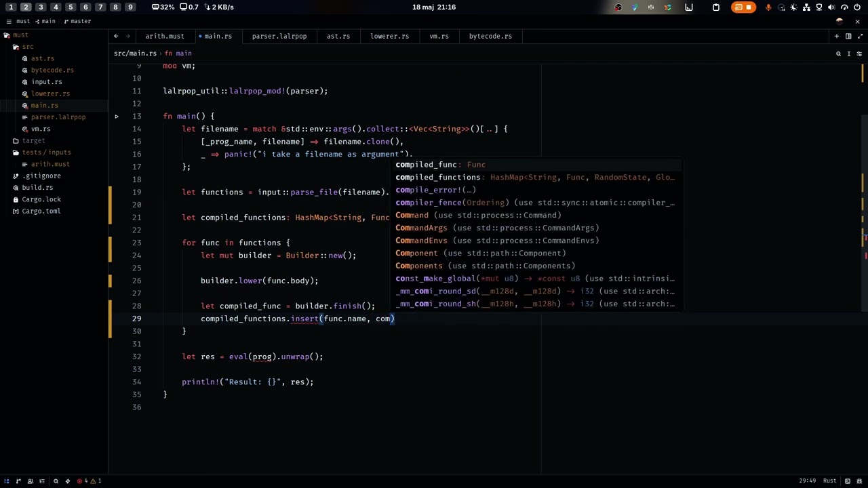868x488 pixels.
Task: Click the date and time clock
Action: pos(434,7)
